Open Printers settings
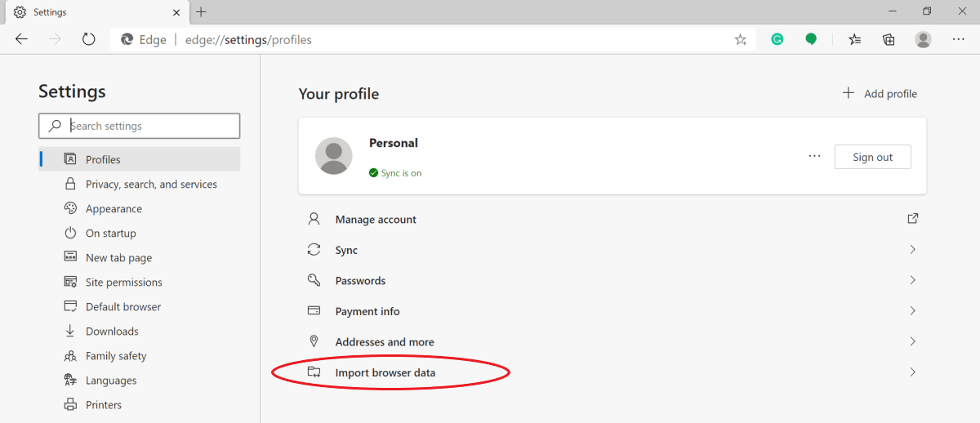The image size is (980, 423). 140,404
